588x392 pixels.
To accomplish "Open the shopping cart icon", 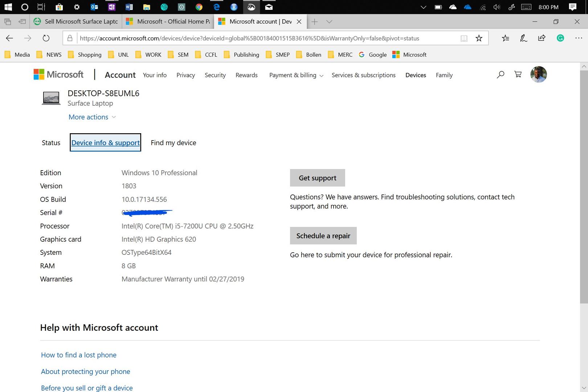I will 518,74.
